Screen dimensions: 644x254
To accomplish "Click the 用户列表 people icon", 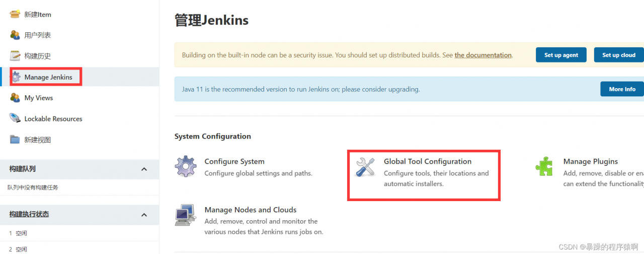I will pyautogui.click(x=15, y=35).
